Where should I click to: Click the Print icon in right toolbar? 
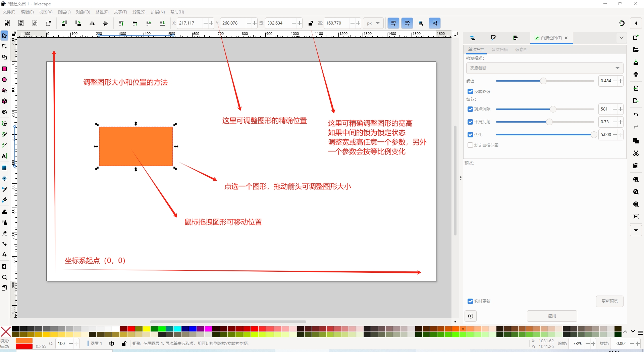coord(636,75)
